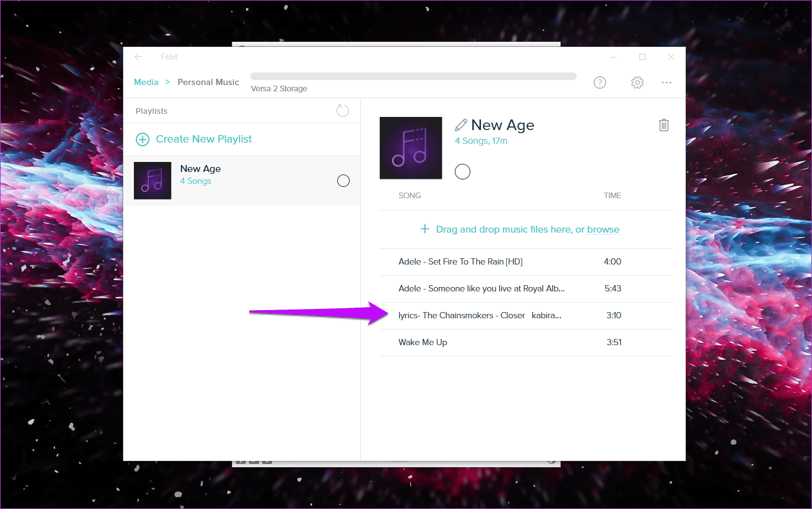Screen dimensions: 812x509
Task: Click the plus circle icon for new playlist
Action: point(143,139)
